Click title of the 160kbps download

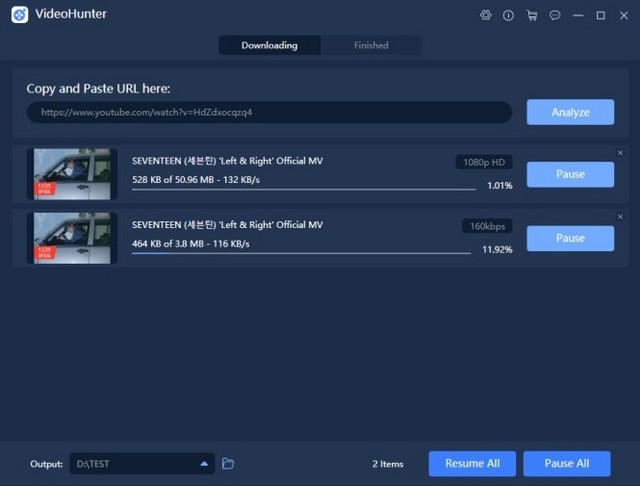tap(227, 225)
